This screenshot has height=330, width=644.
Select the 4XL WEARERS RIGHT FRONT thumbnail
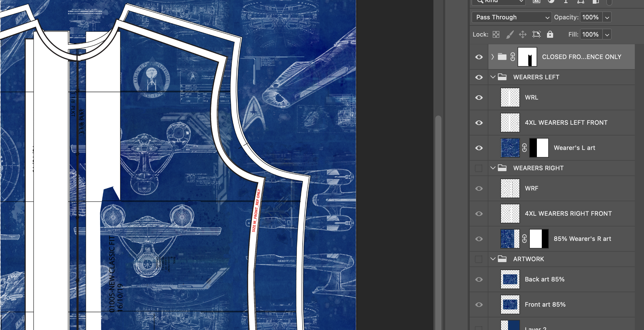pyautogui.click(x=510, y=214)
